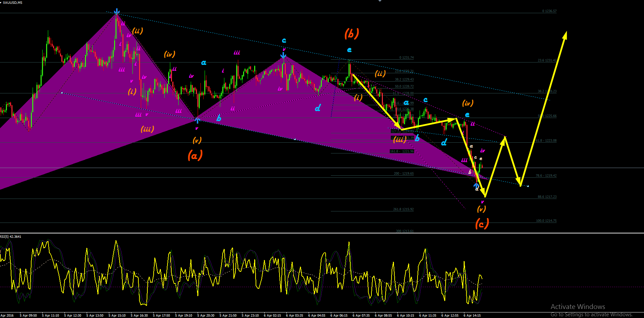Image resolution: width=644 pixels, height=318 pixels.
Task: Click the RSI(5) 42.3641 indicator label
Action: [11, 237]
